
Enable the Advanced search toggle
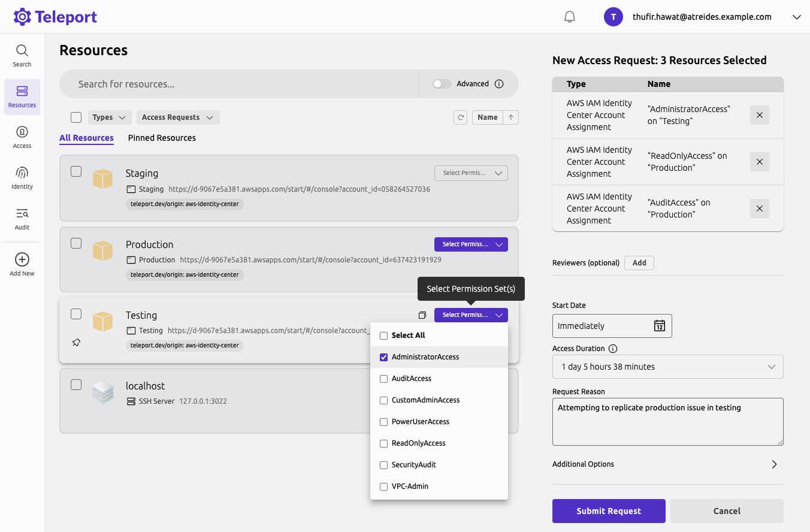coord(442,84)
